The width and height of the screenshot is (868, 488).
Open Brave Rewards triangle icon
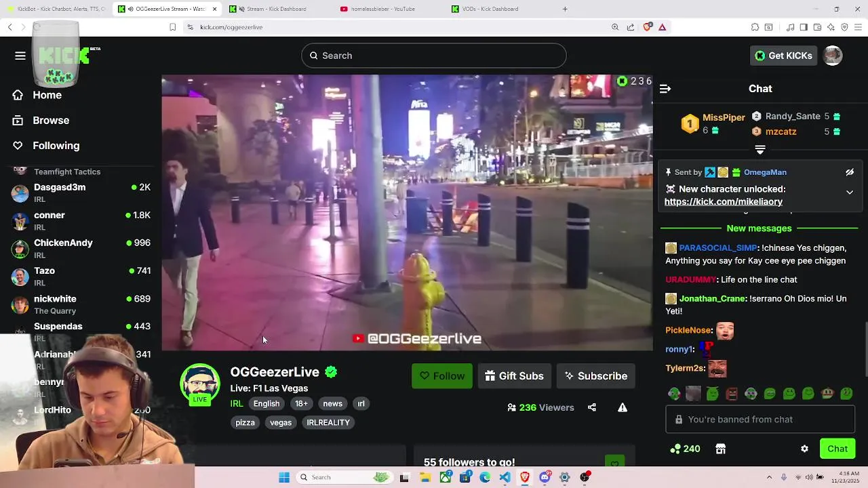[x=662, y=27]
